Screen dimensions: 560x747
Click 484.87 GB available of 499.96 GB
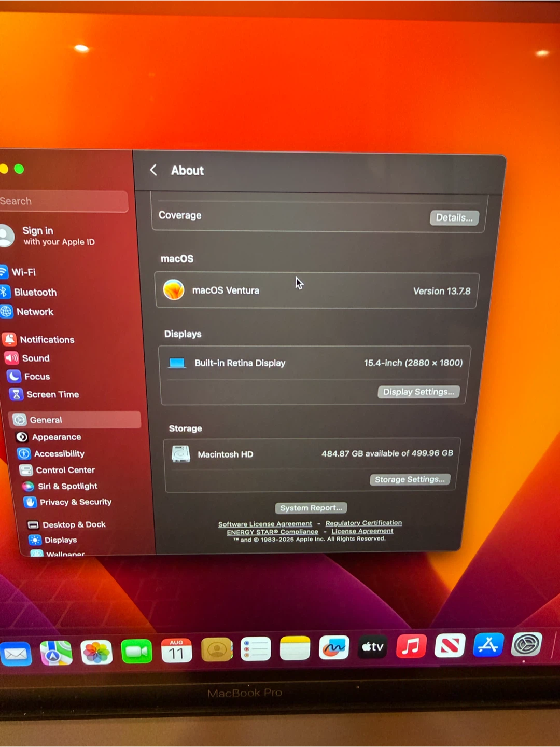click(x=387, y=453)
